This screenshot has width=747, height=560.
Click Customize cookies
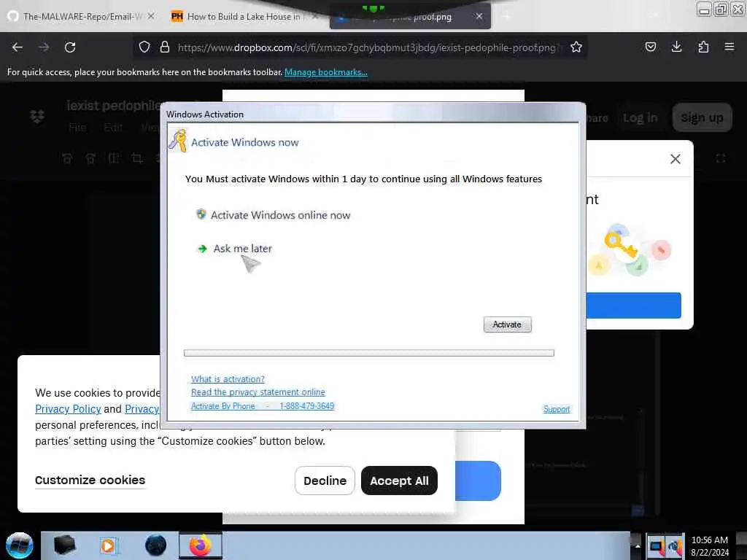(90, 480)
